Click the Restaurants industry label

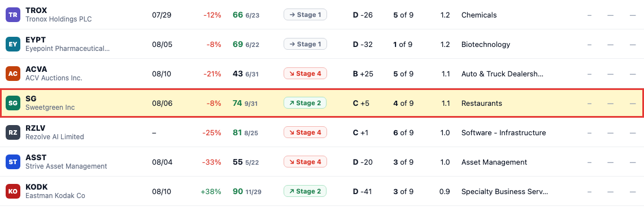pos(482,104)
